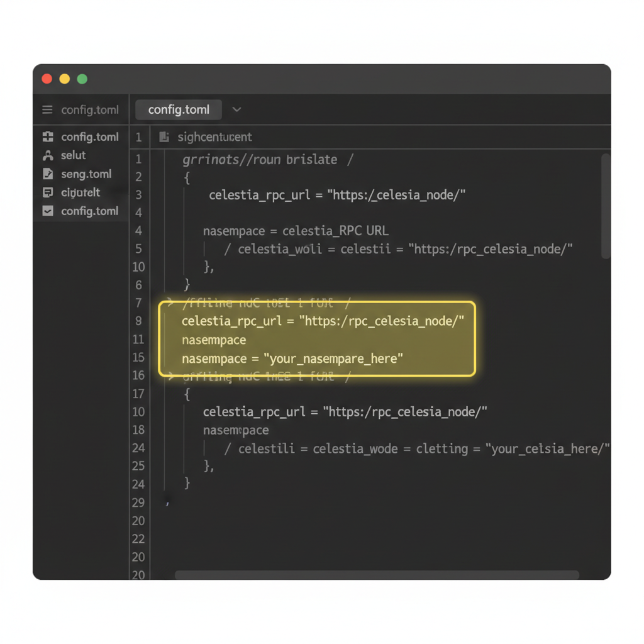Switch to the config.toml editor tab
This screenshot has height=644, width=644.
tap(178, 109)
